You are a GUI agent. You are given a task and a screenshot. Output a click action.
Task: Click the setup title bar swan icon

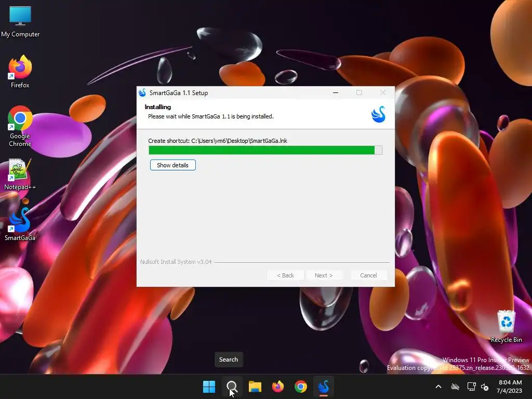[142, 92]
